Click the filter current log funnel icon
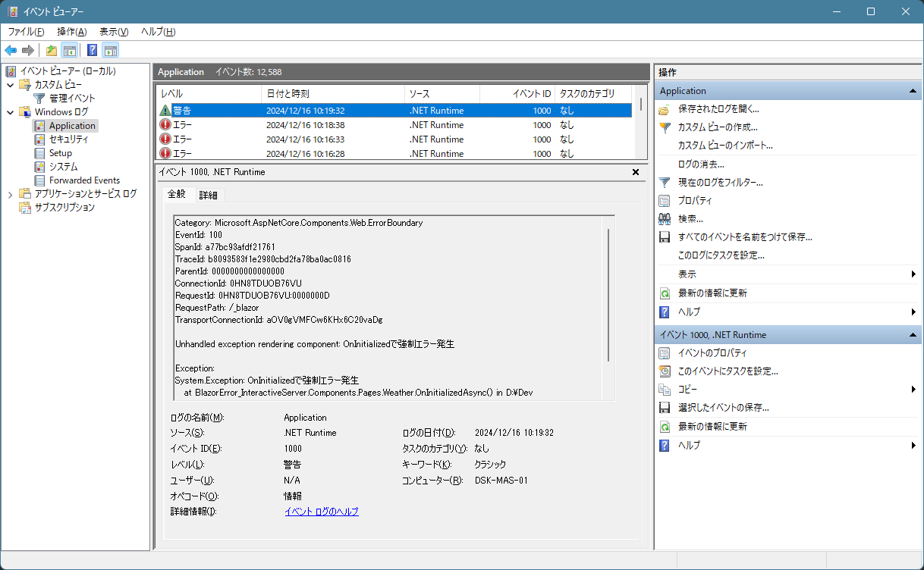This screenshot has width=924, height=570. [x=665, y=183]
